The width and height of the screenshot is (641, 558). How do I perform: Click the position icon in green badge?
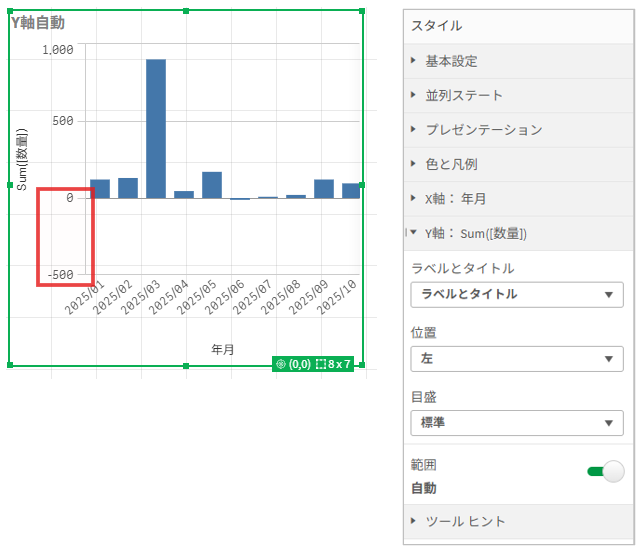280,365
